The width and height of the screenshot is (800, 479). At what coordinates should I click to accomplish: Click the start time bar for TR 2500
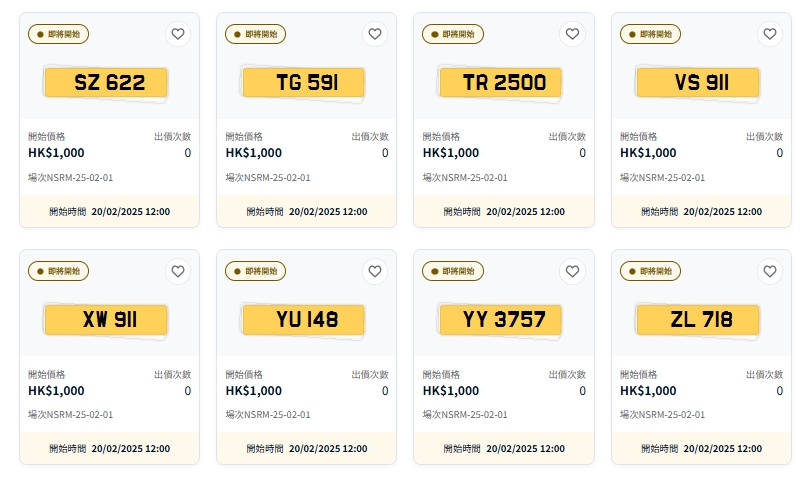(504, 212)
